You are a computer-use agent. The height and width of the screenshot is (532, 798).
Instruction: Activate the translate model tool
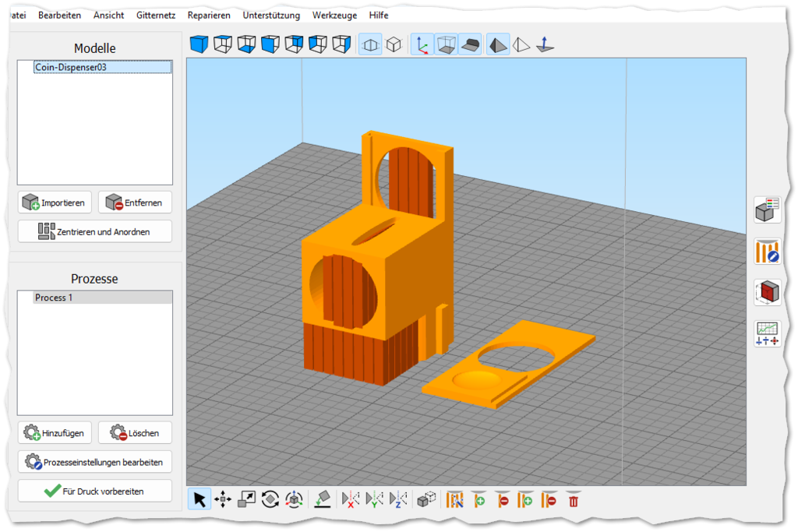coord(224,499)
